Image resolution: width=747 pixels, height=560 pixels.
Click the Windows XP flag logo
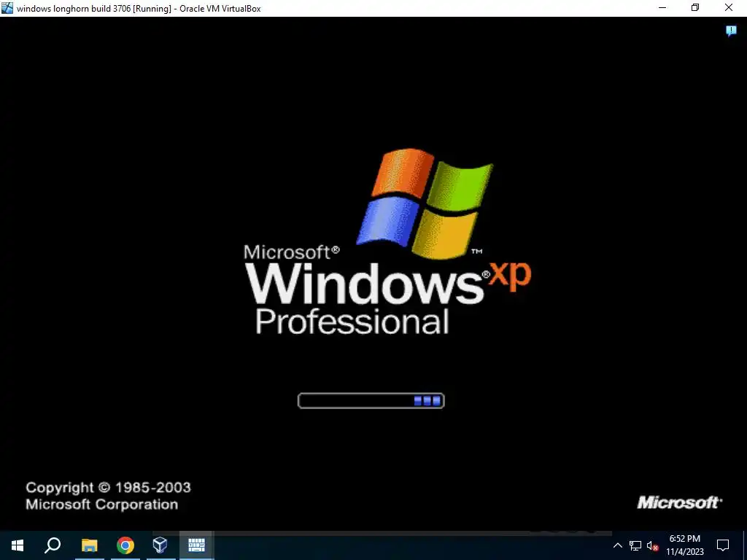click(x=425, y=204)
